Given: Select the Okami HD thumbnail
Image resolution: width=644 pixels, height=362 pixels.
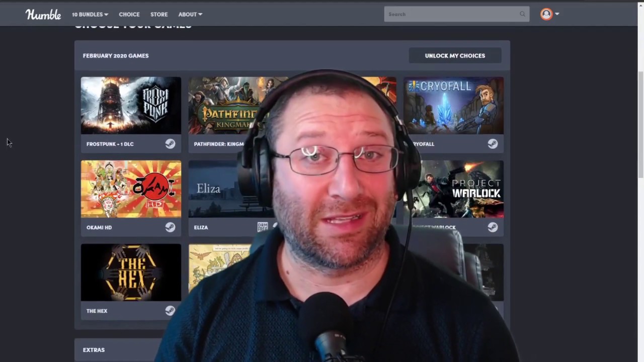Looking at the screenshot, I should pyautogui.click(x=131, y=189).
